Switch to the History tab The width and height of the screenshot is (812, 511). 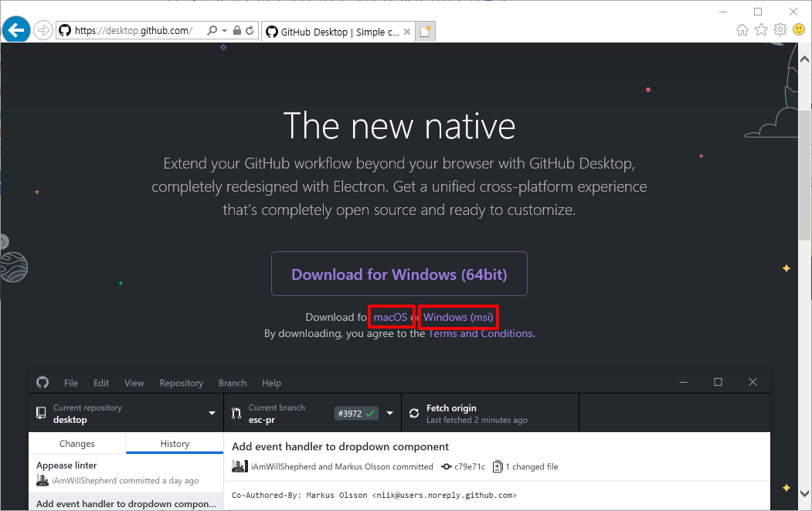[175, 444]
